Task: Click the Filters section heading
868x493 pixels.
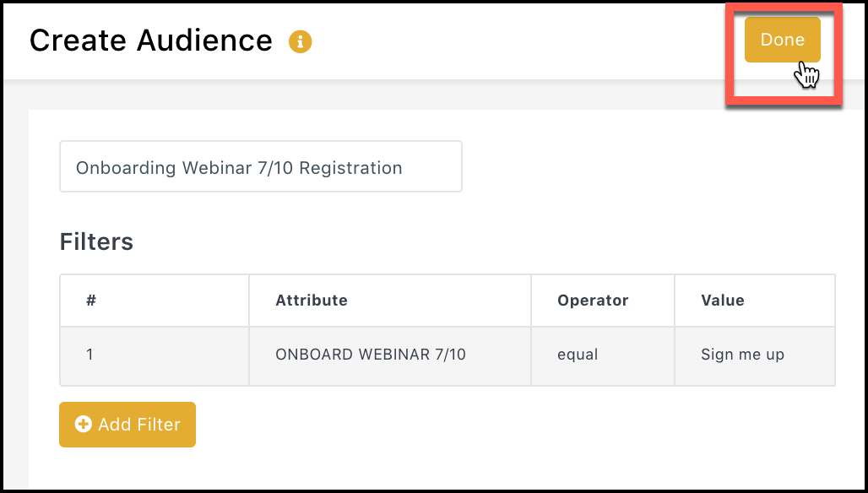Action: click(96, 241)
